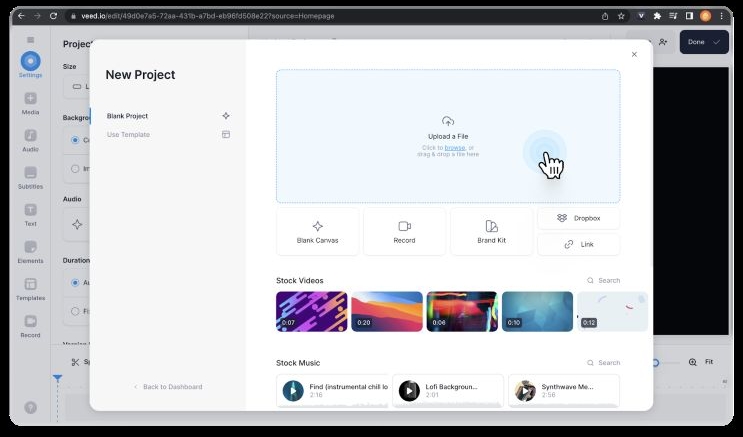The height and width of the screenshot is (437, 743).
Task: Click the share icon in address bar
Action: pyautogui.click(x=605, y=16)
